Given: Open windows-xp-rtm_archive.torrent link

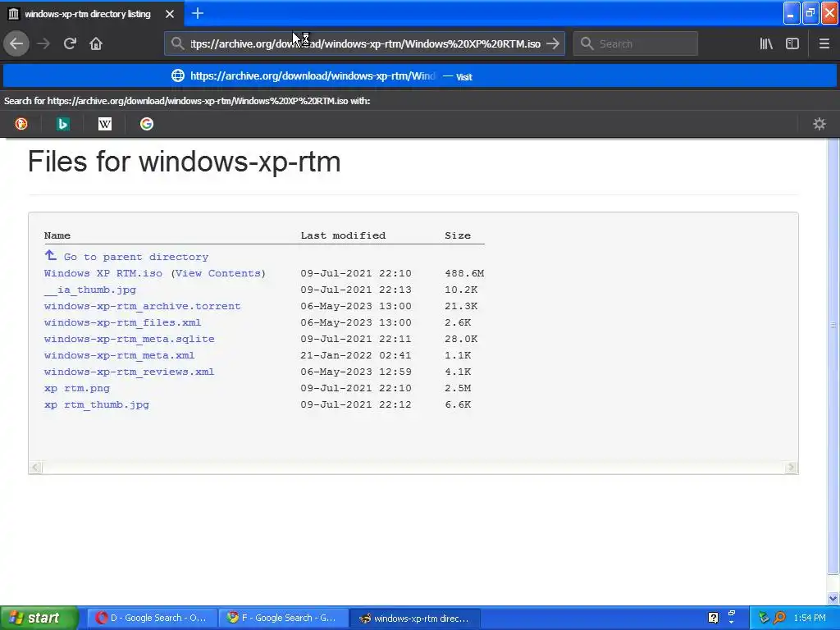Looking at the screenshot, I should (x=142, y=306).
